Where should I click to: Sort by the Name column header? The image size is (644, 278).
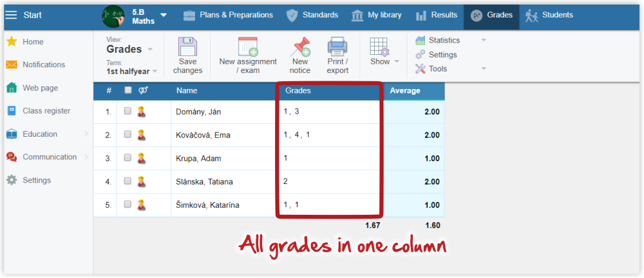click(x=187, y=90)
